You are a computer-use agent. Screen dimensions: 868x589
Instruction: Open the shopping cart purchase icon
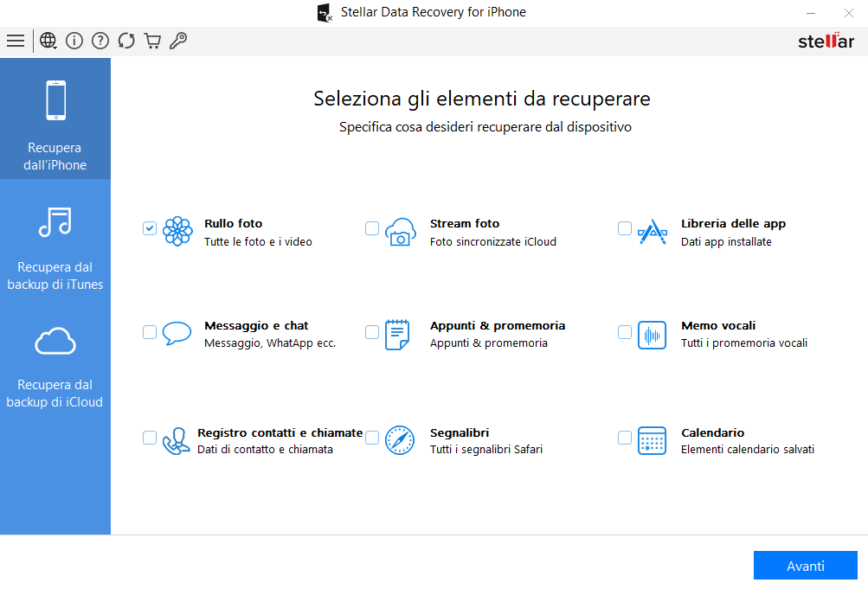(x=152, y=41)
